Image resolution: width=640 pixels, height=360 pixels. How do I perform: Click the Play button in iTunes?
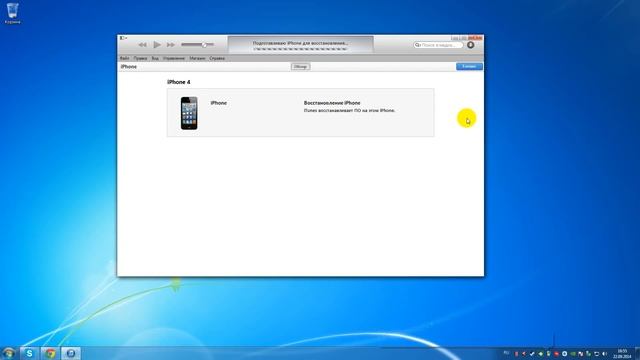157,44
